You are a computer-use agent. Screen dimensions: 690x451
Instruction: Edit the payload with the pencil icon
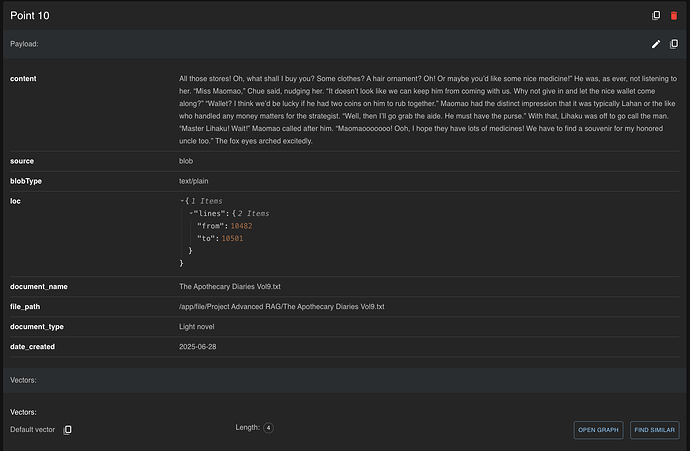point(656,44)
